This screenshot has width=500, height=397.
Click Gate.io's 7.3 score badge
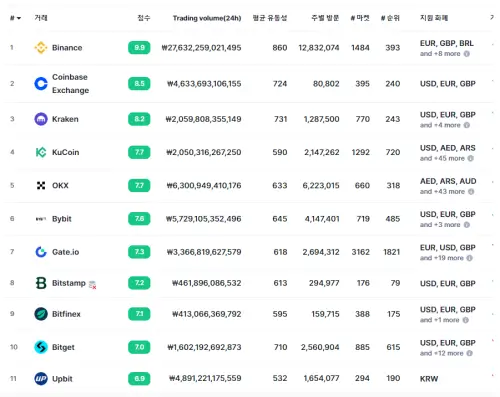click(x=139, y=252)
